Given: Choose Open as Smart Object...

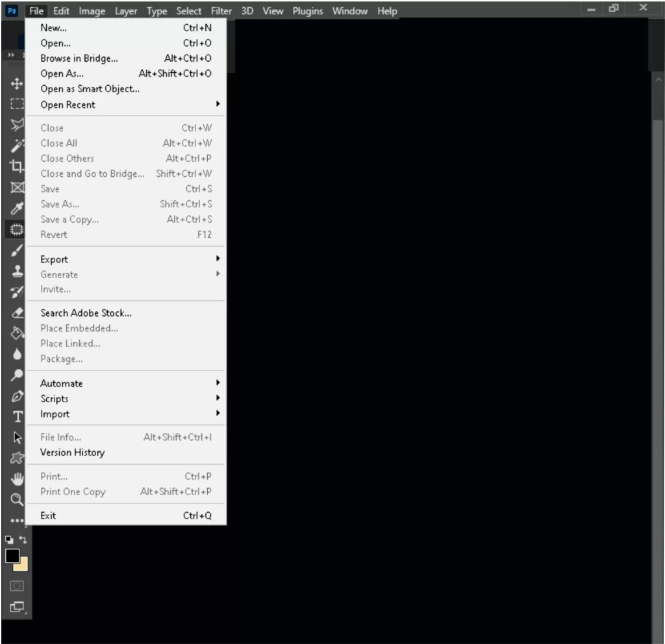Looking at the screenshot, I should (126, 89).
